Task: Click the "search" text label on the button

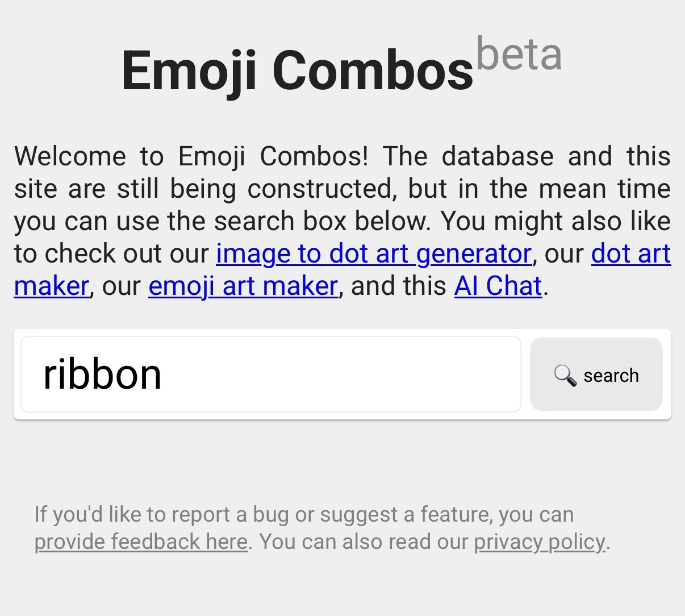Action: click(x=611, y=376)
